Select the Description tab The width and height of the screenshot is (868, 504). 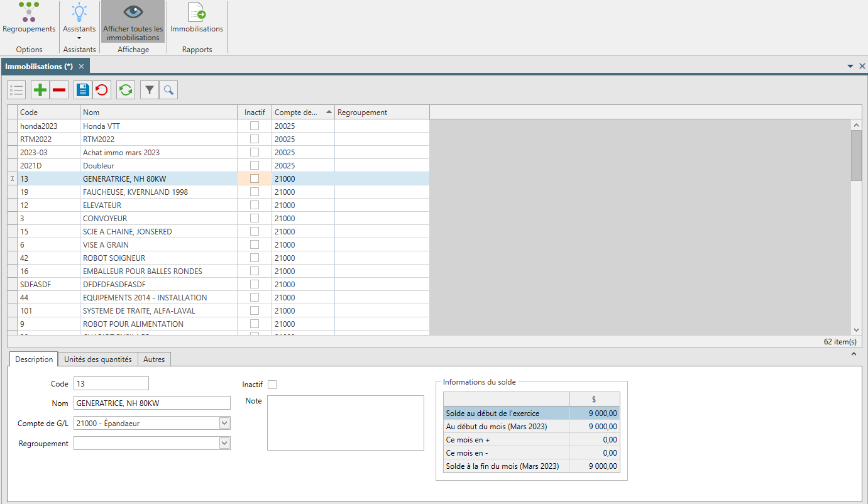(34, 359)
